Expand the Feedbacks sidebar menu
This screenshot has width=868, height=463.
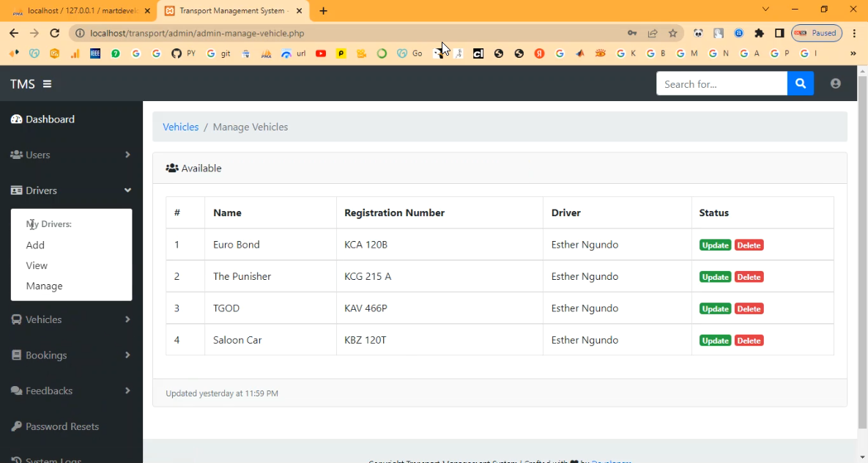[x=70, y=390]
